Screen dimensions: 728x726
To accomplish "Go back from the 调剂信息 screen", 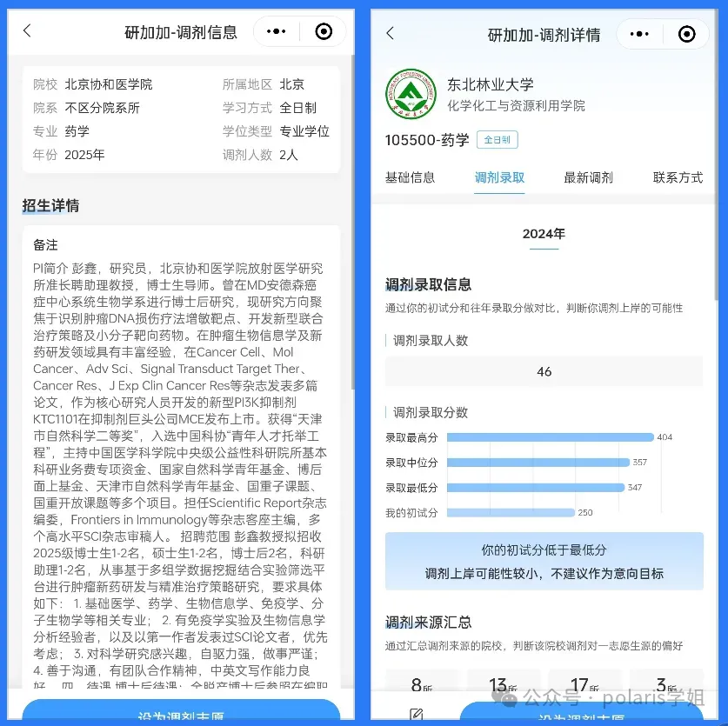I will coord(27,31).
